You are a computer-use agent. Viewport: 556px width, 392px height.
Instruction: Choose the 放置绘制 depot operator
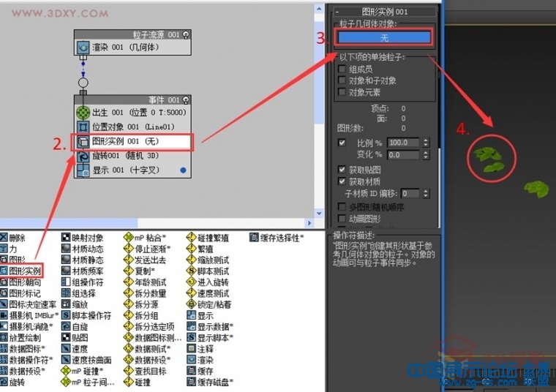click(20, 337)
